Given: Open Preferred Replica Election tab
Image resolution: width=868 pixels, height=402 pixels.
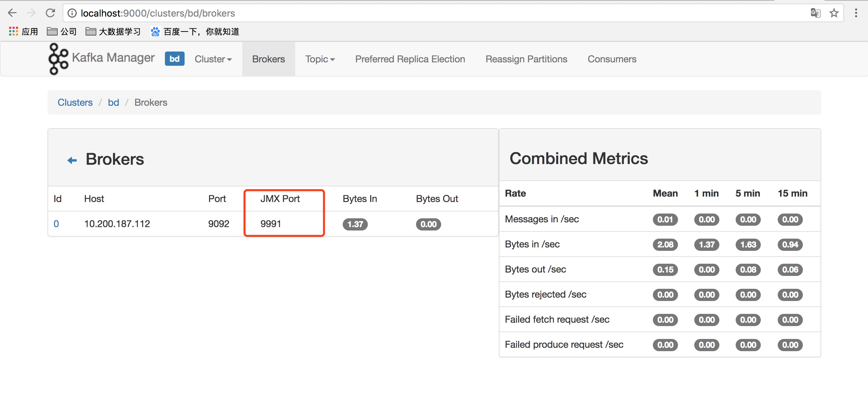Looking at the screenshot, I should coord(410,59).
